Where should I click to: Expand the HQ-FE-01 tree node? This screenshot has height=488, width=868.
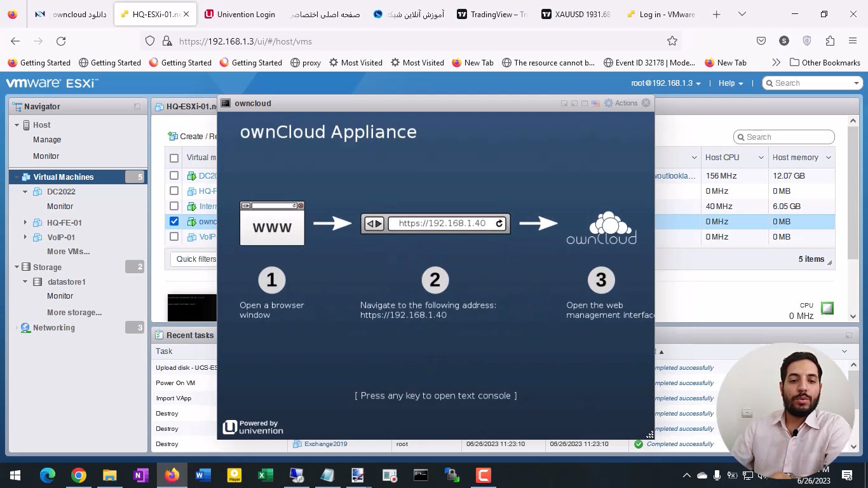25,222
